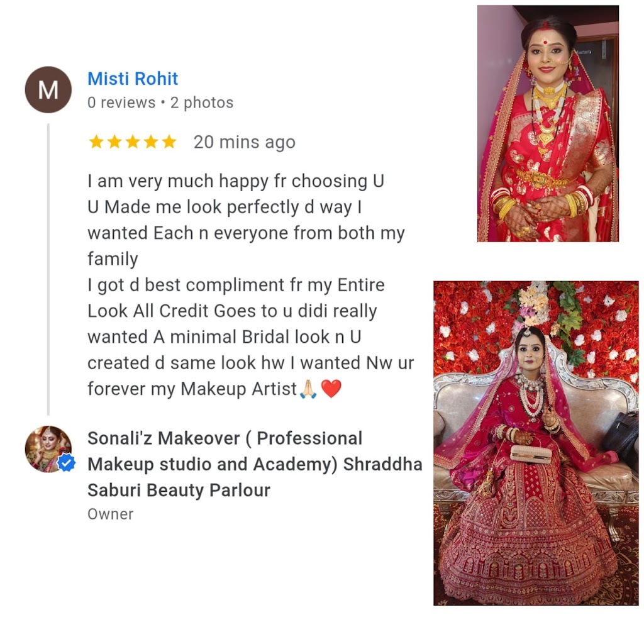This screenshot has width=644, height=644.
Task: Click the fifth gold rating star
Action: click(169, 142)
